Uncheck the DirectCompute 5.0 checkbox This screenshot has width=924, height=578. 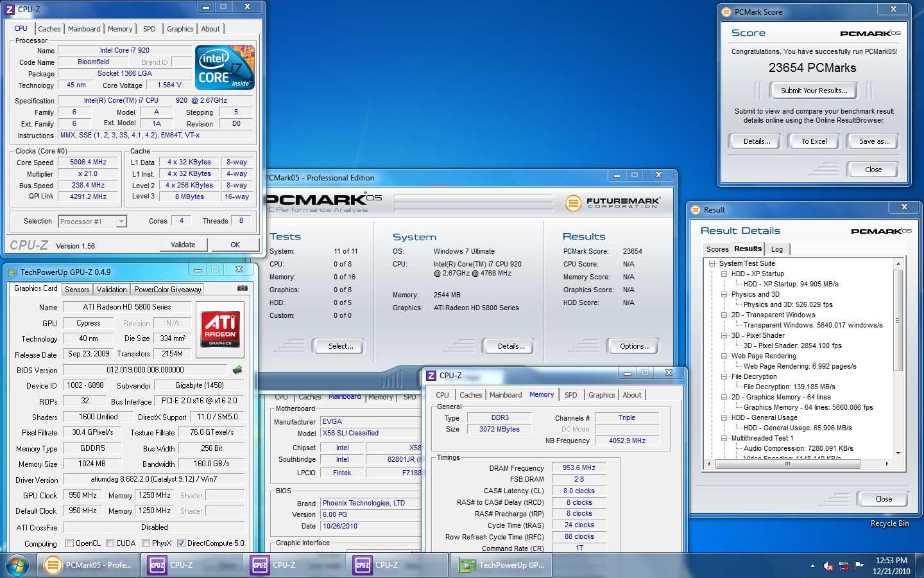coord(181,543)
